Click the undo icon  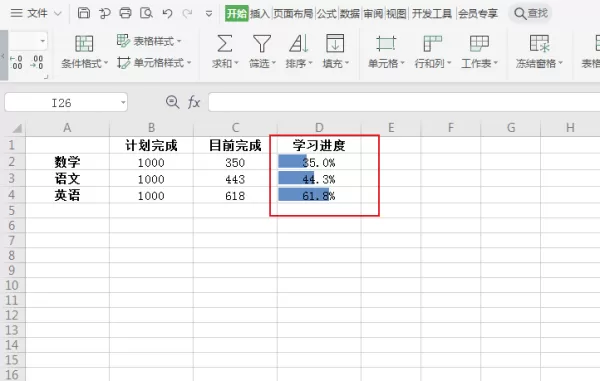point(167,14)
